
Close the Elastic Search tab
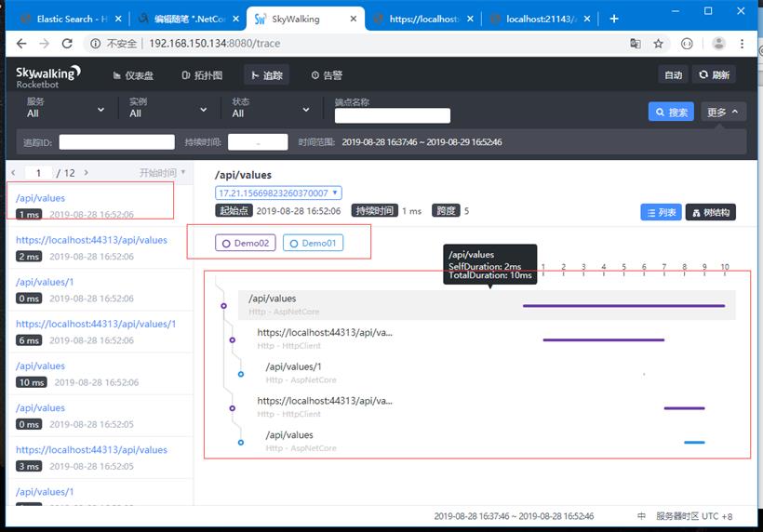pos(118,19)
